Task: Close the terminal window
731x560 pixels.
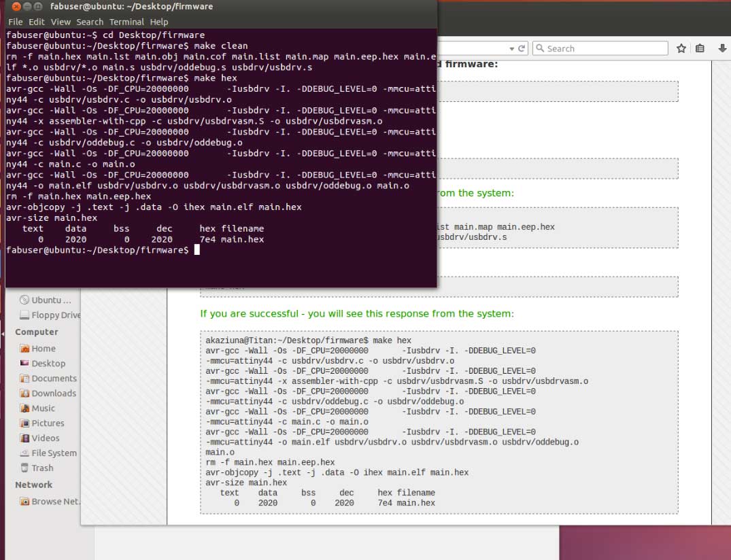Action: click(16, 7)
